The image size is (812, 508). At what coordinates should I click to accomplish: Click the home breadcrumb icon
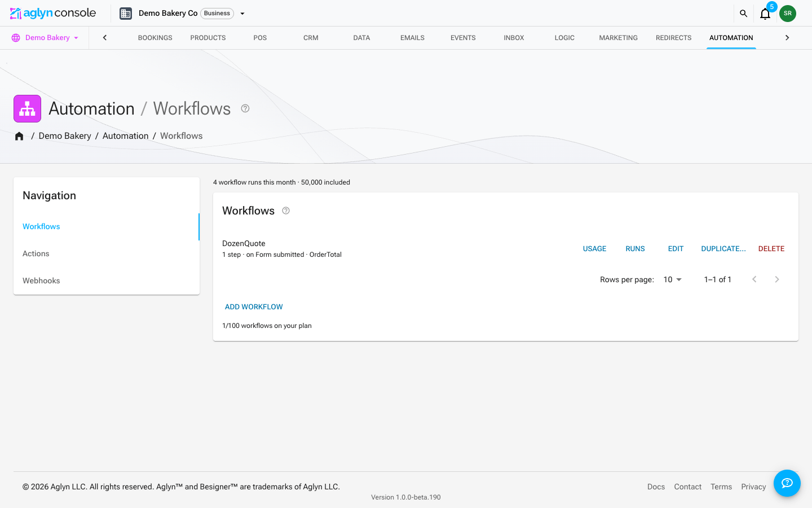pyautogui.click(x=19, y=136)
